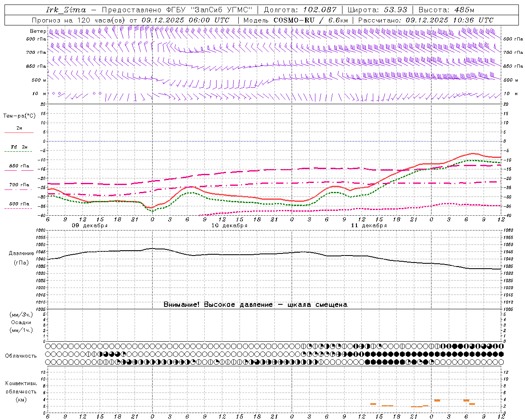Click the 10 декабря date label
This screenshot has height=420, width=525.
click(229, 226)
